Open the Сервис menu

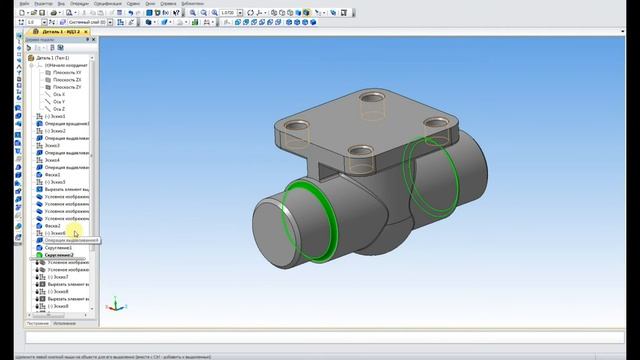[133, 4]
